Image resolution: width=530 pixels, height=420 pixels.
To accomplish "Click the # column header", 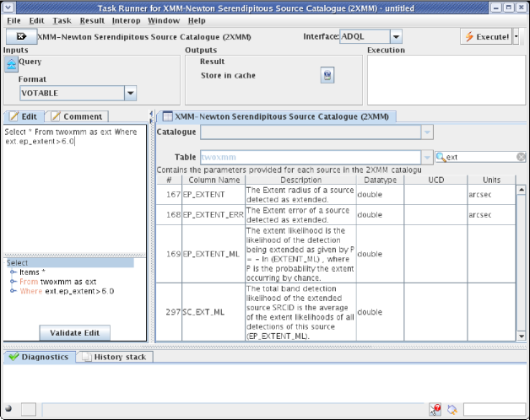I will point(169,180).
